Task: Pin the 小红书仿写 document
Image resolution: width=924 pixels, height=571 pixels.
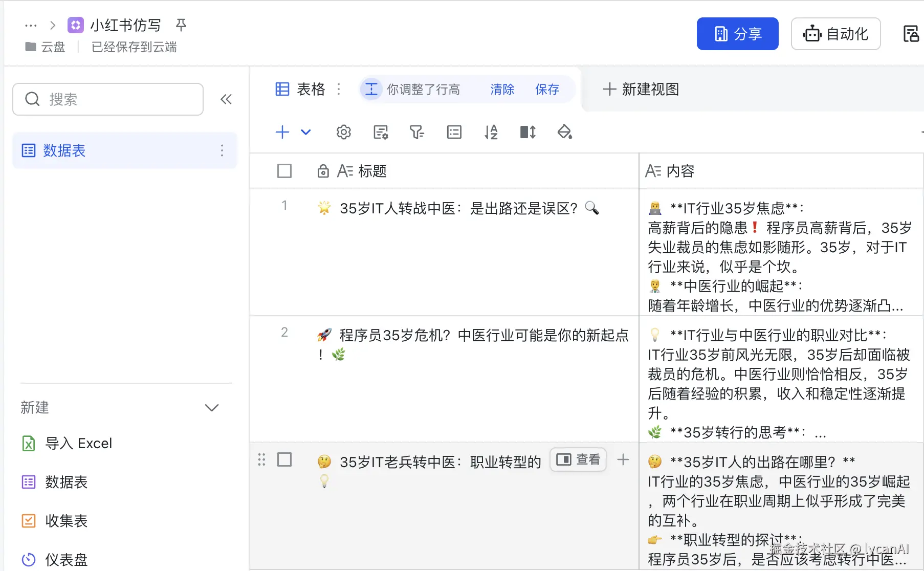Action: click(181, 25)
